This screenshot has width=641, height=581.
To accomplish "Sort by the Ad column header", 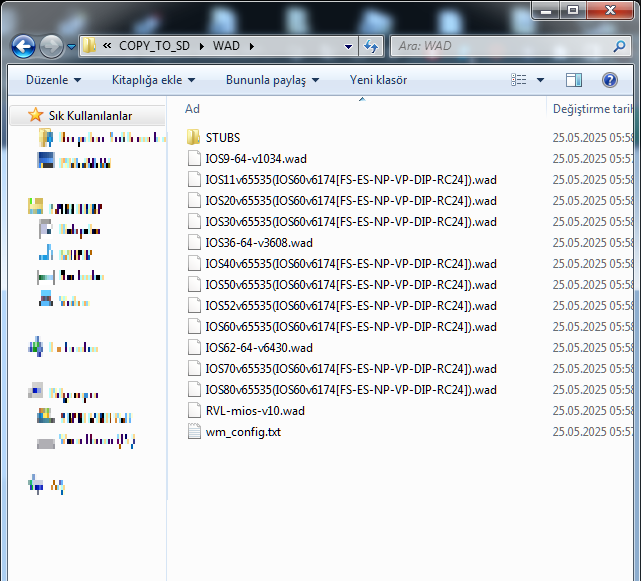I will click(362, 108).
